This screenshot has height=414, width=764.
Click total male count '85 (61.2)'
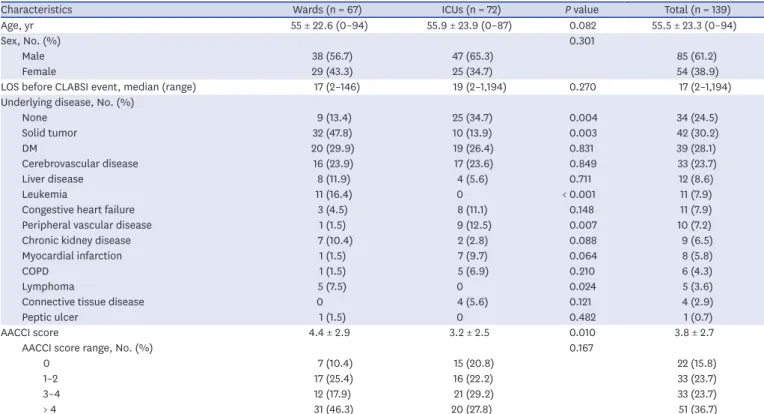click(x=697, y=56)
